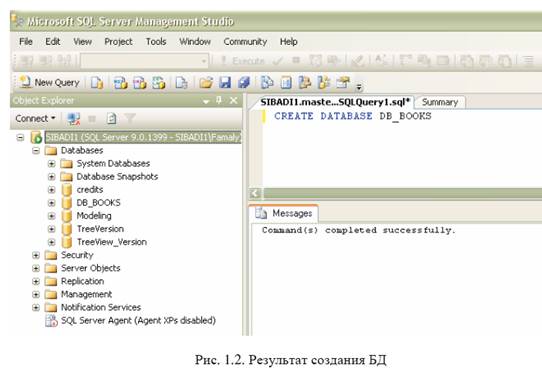Open the available databases combo box
This screenshot has height=380, width=542.
click(144, 61)
